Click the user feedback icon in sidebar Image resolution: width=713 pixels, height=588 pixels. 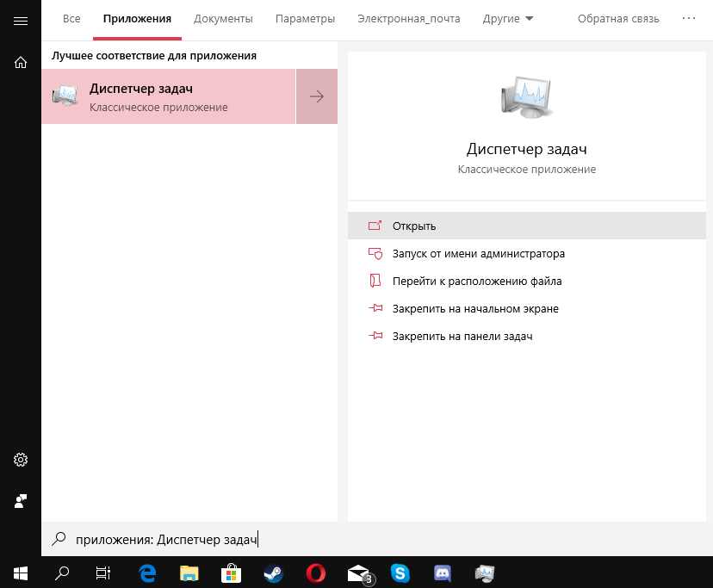[x=21, y=500]
